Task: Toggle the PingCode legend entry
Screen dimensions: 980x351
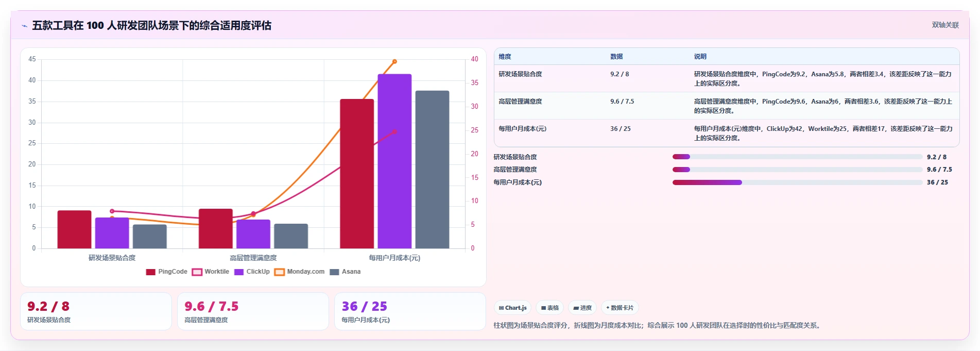Action: 166,272
